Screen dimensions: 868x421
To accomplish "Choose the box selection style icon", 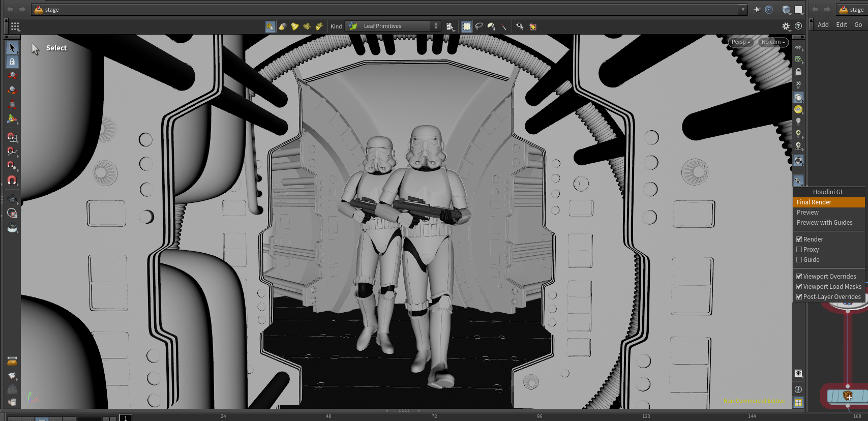I will [x=467, y=26].
